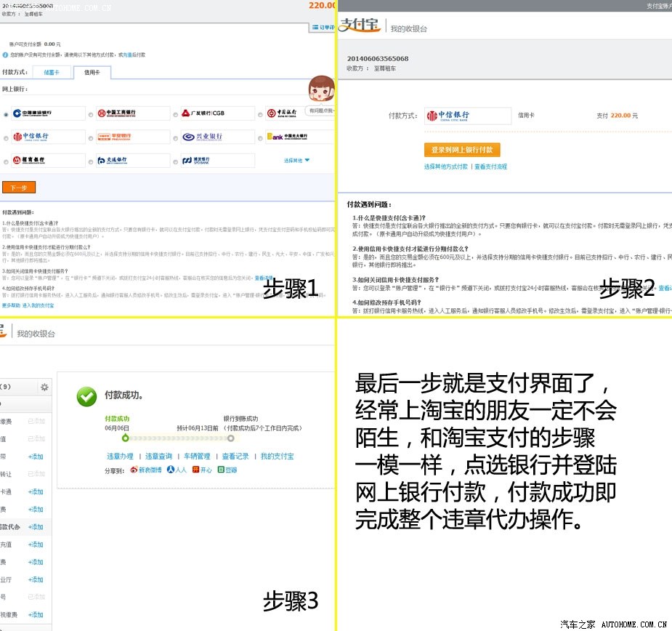Click the 付款成功。 heading text
672x631 pixels.
pyautogui.click(x=124, y=395)
